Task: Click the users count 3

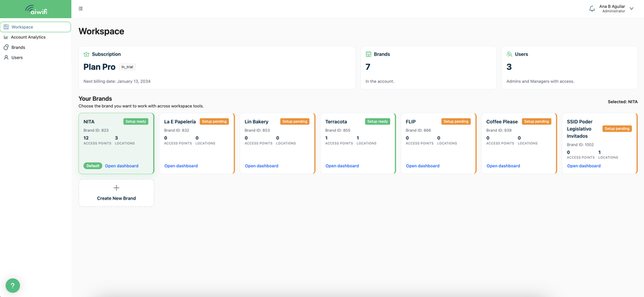Action: pos(509,67)
